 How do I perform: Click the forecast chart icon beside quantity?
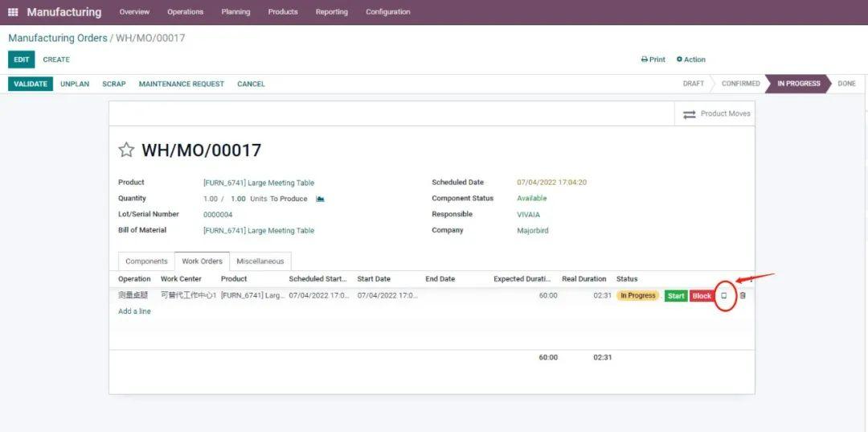pos(320,199)
